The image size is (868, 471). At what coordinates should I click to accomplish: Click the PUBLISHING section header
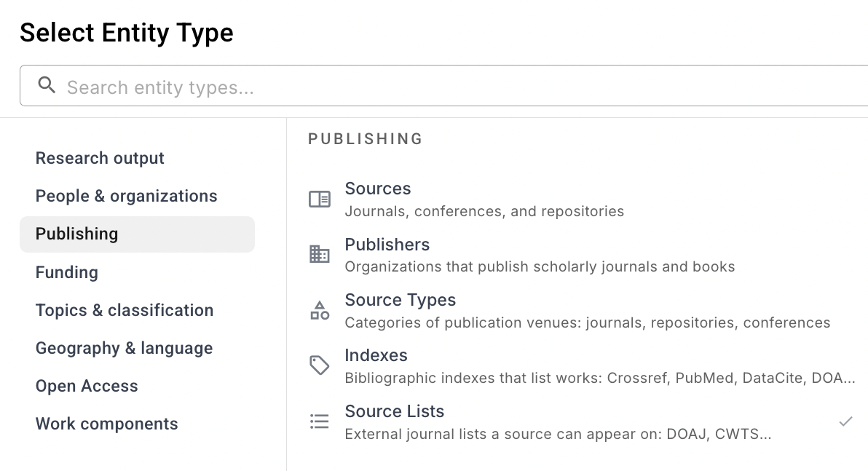tap(366, 139)
